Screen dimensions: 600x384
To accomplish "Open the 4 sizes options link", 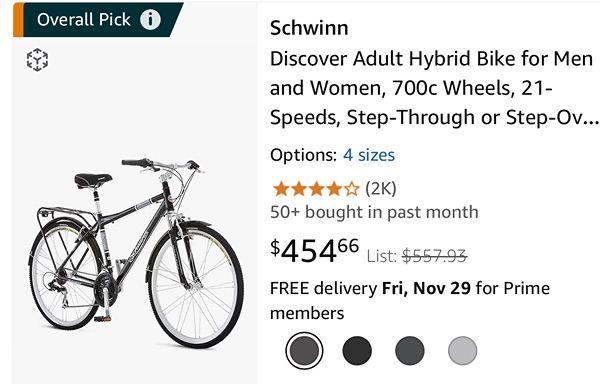I will pos(369,155).
